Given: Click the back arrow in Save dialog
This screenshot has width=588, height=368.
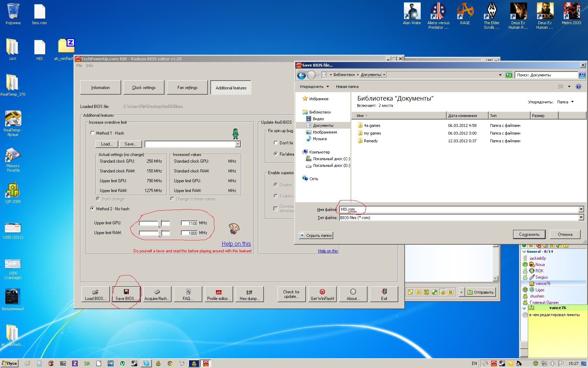Looking at the screenshot, I should [301, 75].
